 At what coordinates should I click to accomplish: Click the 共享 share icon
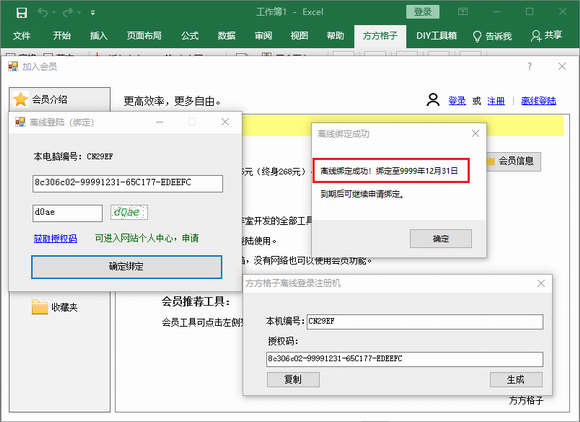pos(546,36)
